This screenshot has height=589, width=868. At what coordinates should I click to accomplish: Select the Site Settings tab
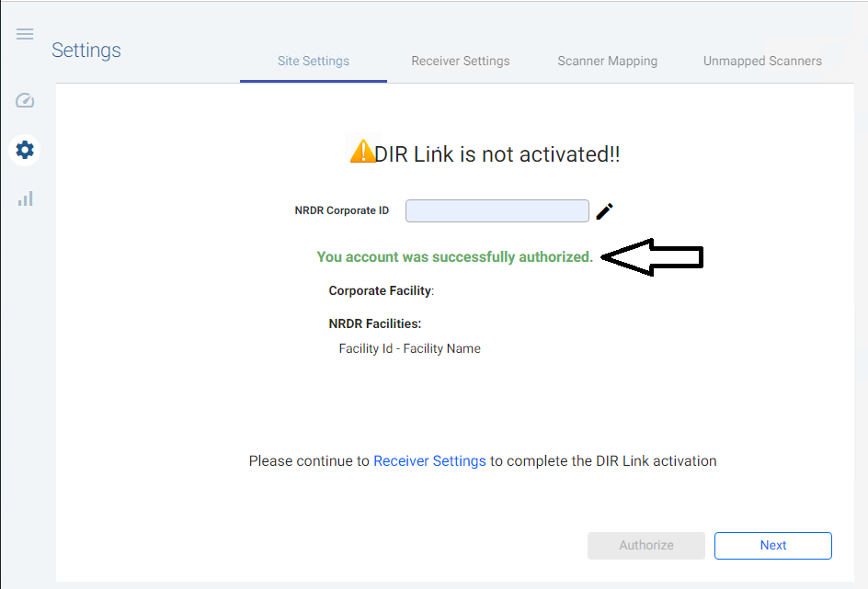pyautogui.click(x=313, y=61)
